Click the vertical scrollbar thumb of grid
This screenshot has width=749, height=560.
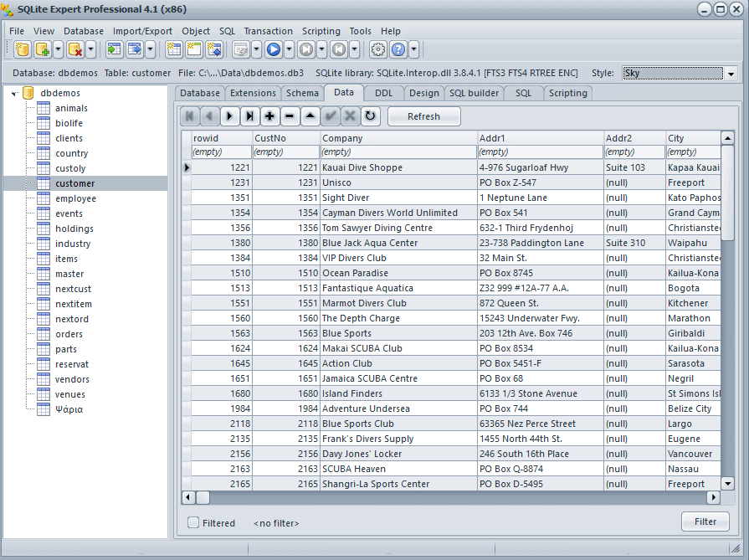727,193
